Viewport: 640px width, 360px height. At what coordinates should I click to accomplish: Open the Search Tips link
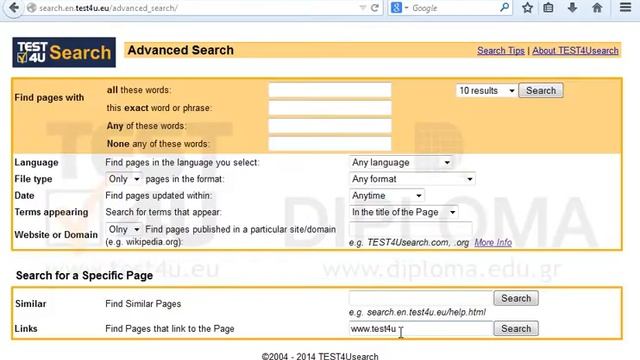click(x=500, y=51)
